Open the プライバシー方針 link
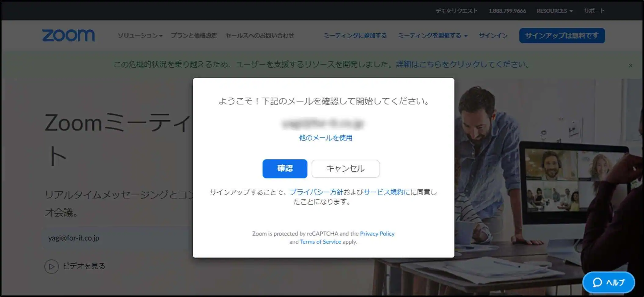Image resolution: width=644 pixels, height=297 pixels. tap(316, 192)
